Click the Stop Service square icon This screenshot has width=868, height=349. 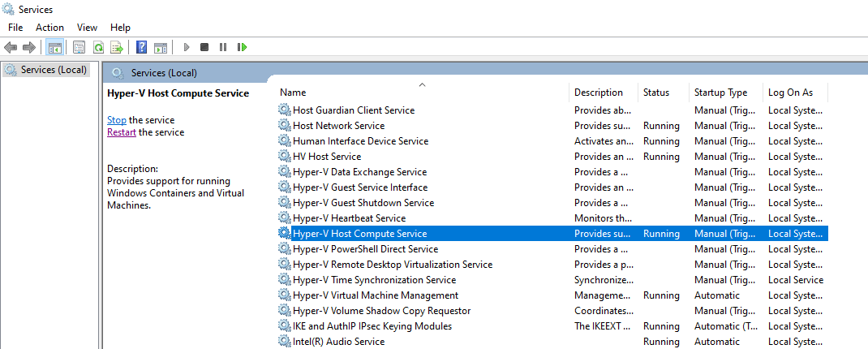(204, 47)
